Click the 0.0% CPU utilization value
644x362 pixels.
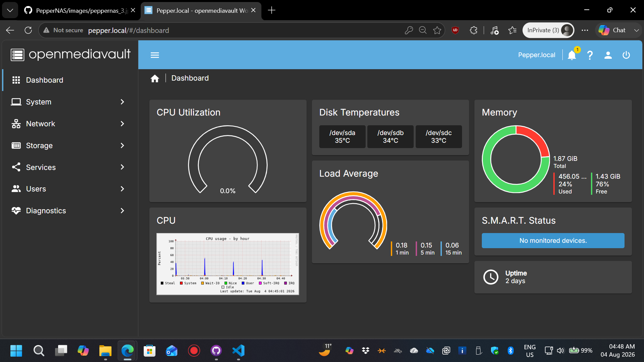click(x=228, y=191)
